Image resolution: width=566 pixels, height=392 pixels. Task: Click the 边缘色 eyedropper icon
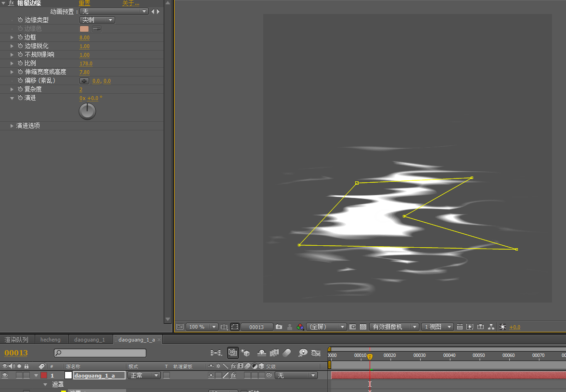97,29
